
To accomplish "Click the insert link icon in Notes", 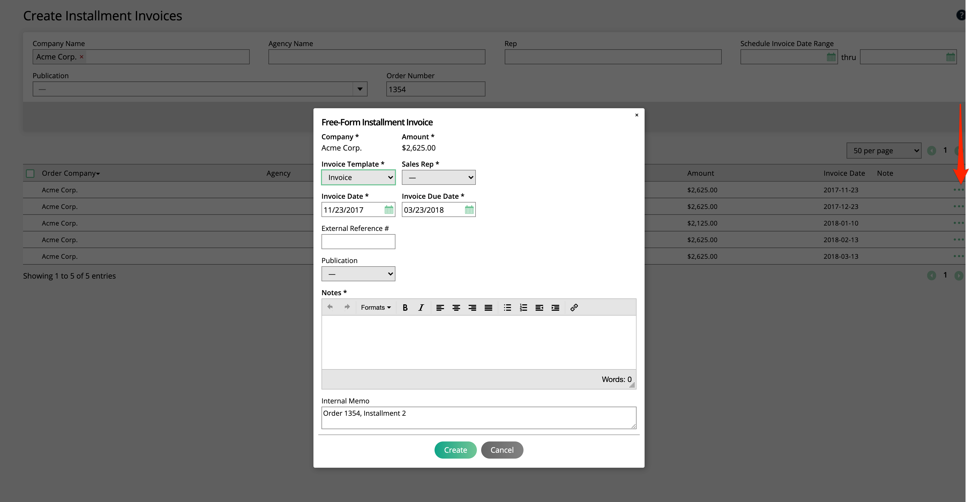I will click(574, 307).
